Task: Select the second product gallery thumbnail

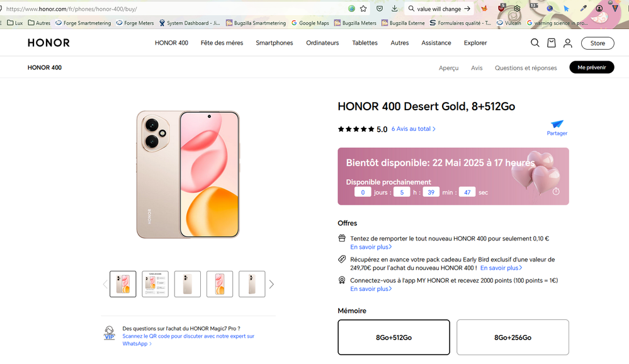Action: tap(155, 284)
